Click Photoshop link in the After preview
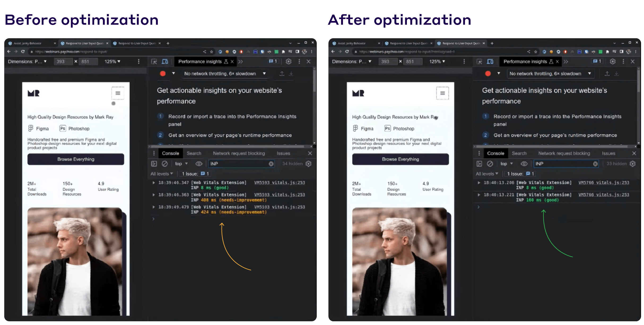 pos(399,129)
